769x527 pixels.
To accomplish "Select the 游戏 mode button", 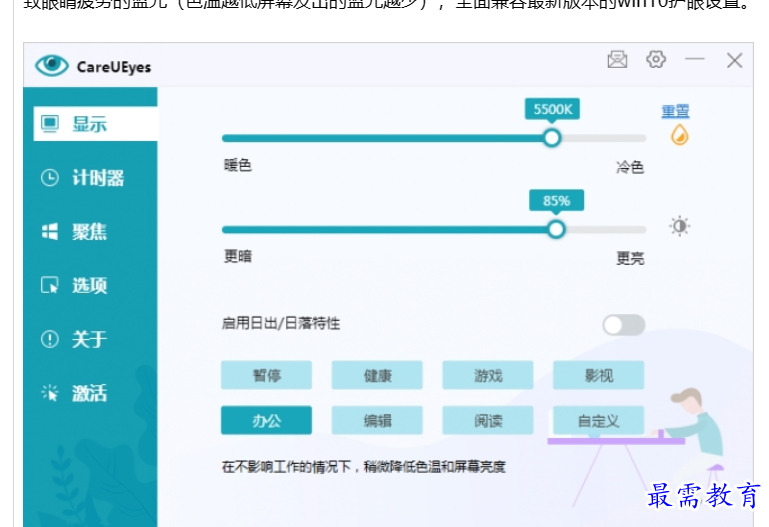I will pyautogui.click(x=488, y=375).
